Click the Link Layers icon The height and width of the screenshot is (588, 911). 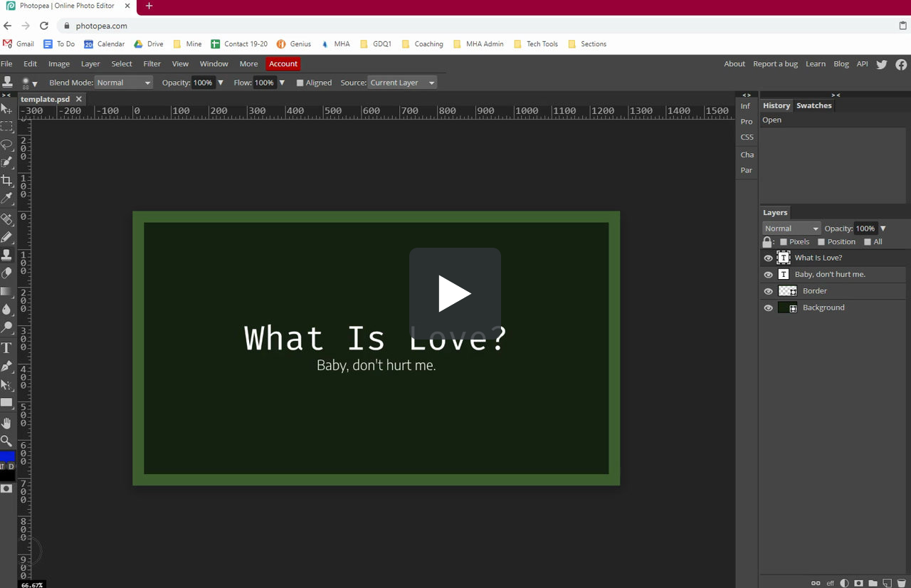[x=816, y=583]
